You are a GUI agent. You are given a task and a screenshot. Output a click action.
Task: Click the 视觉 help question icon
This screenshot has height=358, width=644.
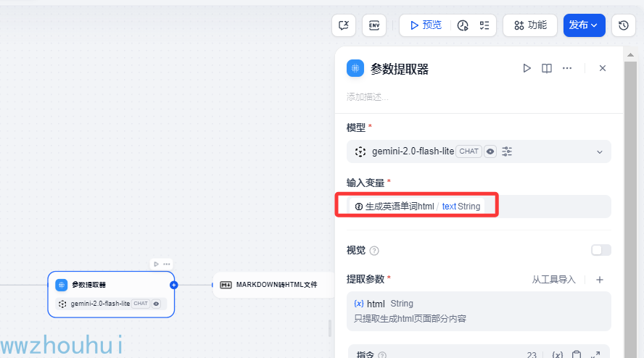click(x=374, y=251)
